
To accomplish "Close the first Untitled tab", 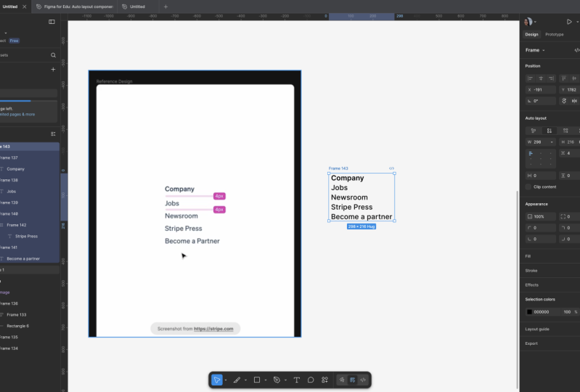I will click(x=25, y=7).
